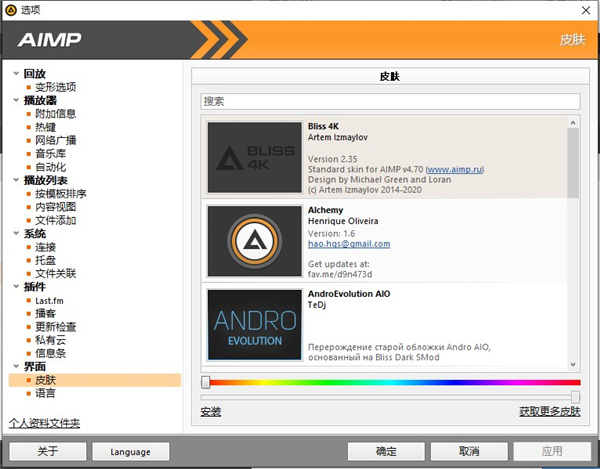
Task: Open 更新检查 update check page
Action: [x=55, y=327]
